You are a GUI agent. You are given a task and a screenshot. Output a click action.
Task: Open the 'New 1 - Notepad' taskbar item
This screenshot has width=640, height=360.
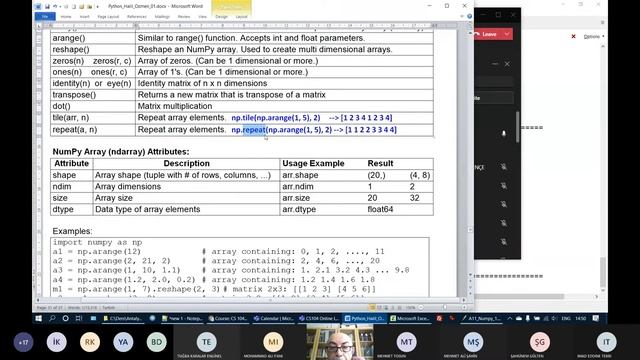click(182, 318)
